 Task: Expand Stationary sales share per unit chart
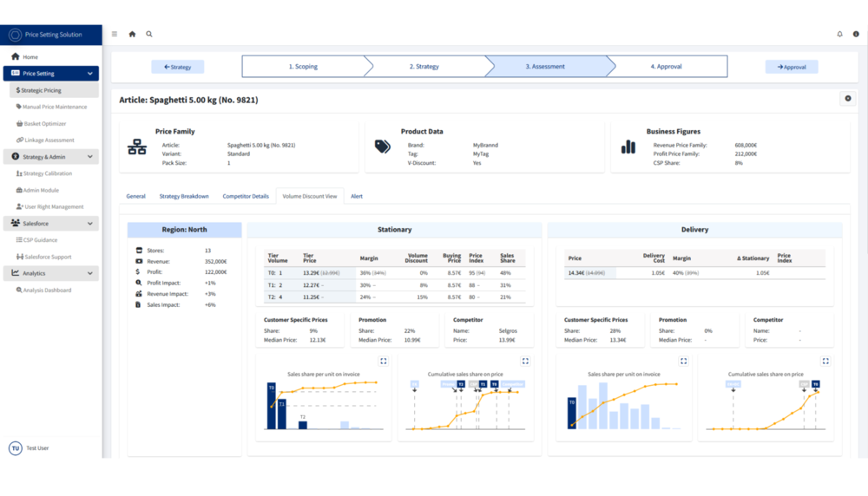(383, 361)
